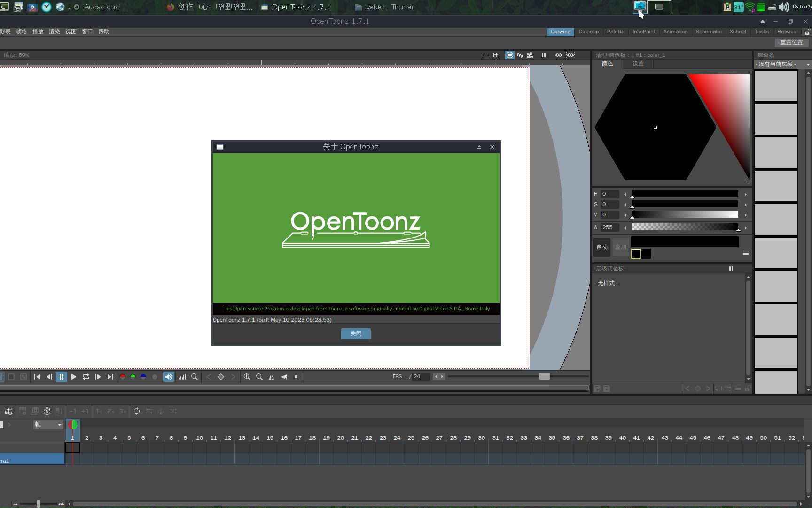
Task: Click the alpha (A) slider bar
Action: [685, 227]
